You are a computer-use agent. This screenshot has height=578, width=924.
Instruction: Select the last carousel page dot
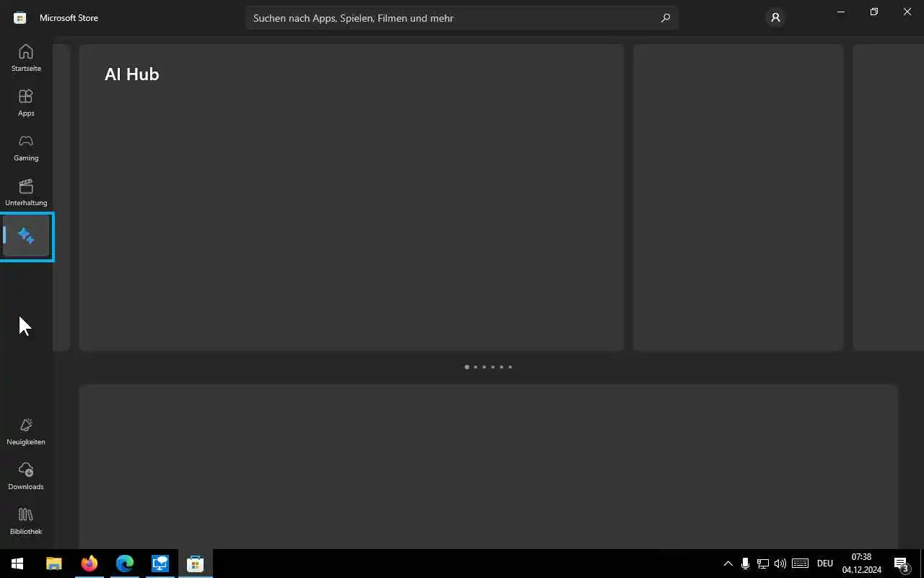[510, 367]
